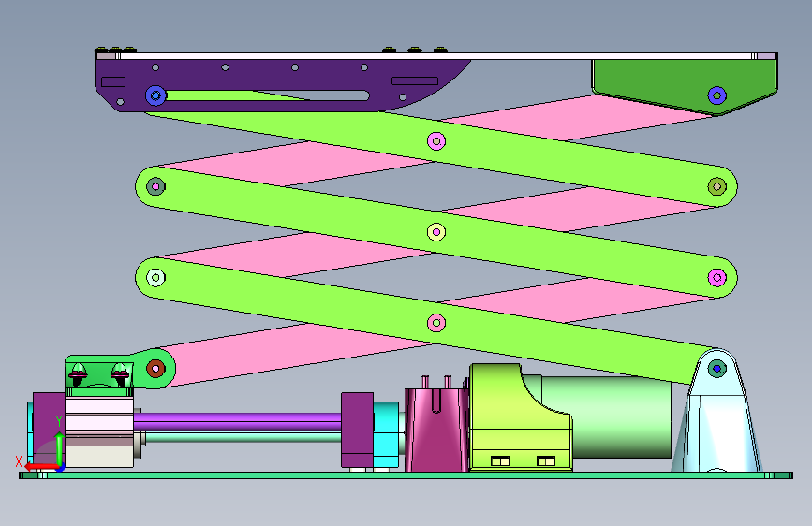Select the lowest center scissor pivot pin

pos(436,323)
